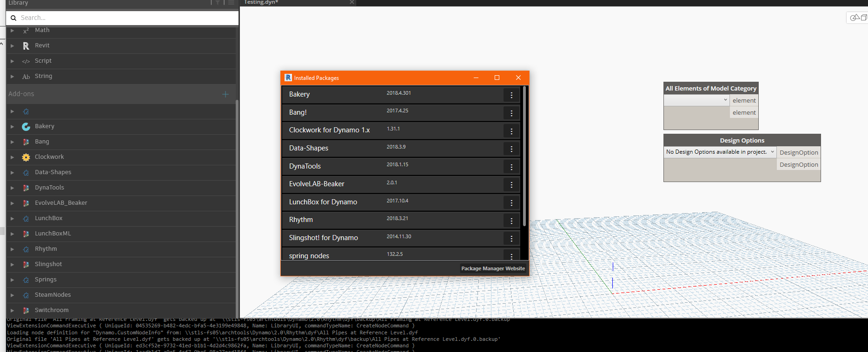Click the library panel scrollbar
868x352 pixels.
click(x=237, y=209)
